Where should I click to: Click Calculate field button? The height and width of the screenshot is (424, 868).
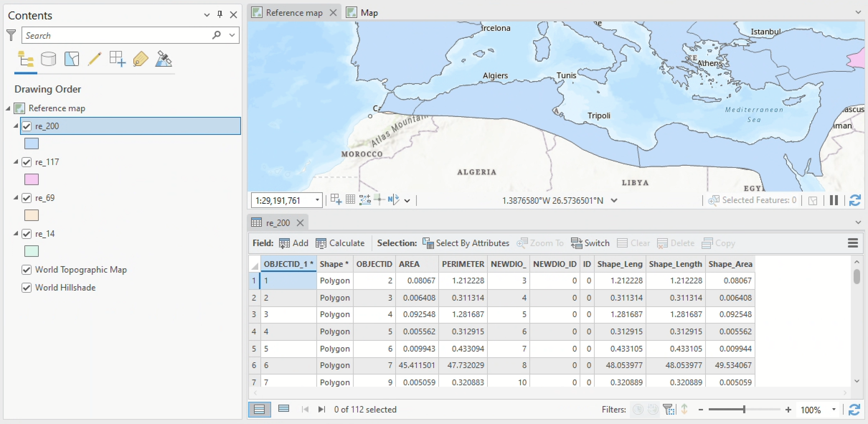340,243
